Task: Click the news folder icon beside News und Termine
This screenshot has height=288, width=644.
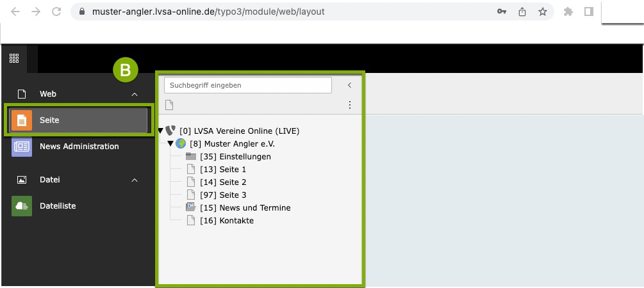Action: point(190,207)
